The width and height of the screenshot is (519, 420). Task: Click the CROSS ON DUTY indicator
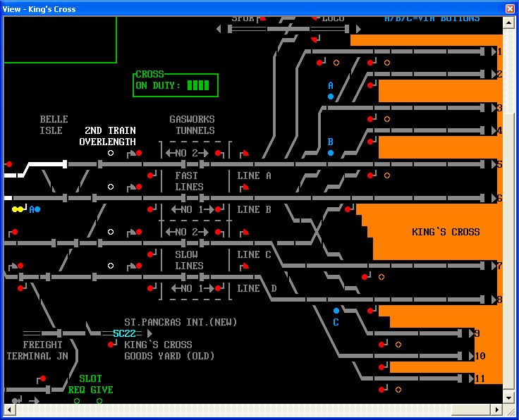[x=176, y=85]
